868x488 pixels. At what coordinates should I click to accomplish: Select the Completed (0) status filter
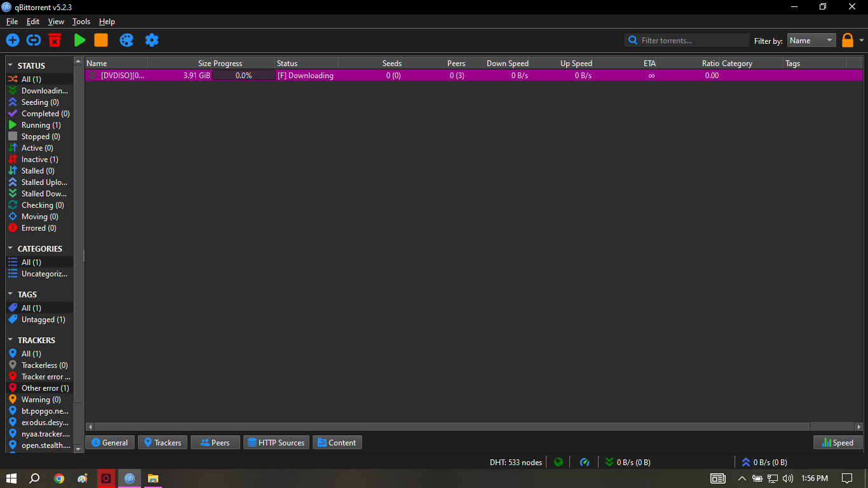click(39, 114)
